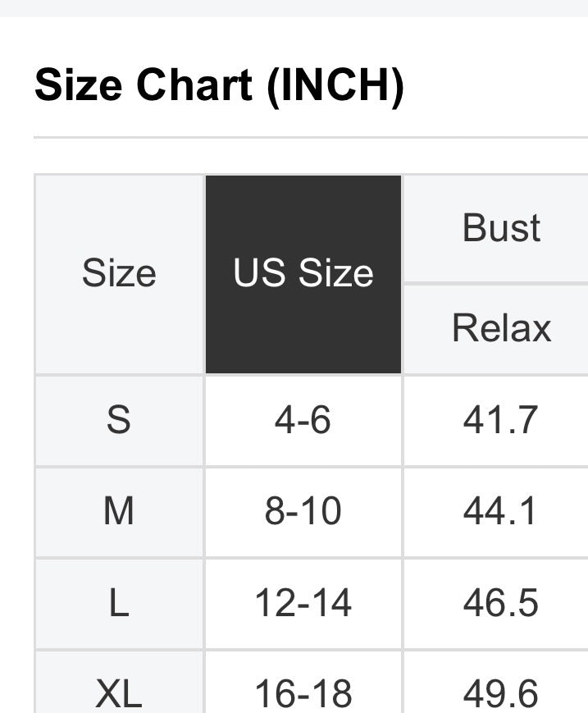Click the 44.1 bust value
588x713 pixels.
click(x=500, y=512)
